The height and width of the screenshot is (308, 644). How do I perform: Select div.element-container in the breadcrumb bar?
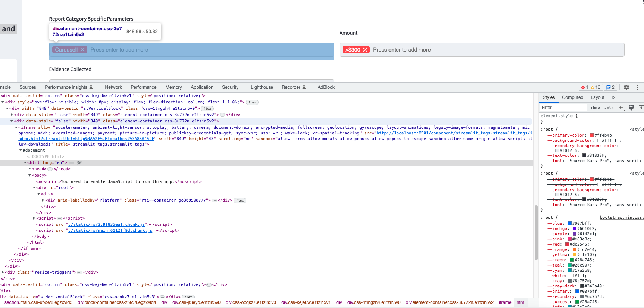(x=450, y=302)
